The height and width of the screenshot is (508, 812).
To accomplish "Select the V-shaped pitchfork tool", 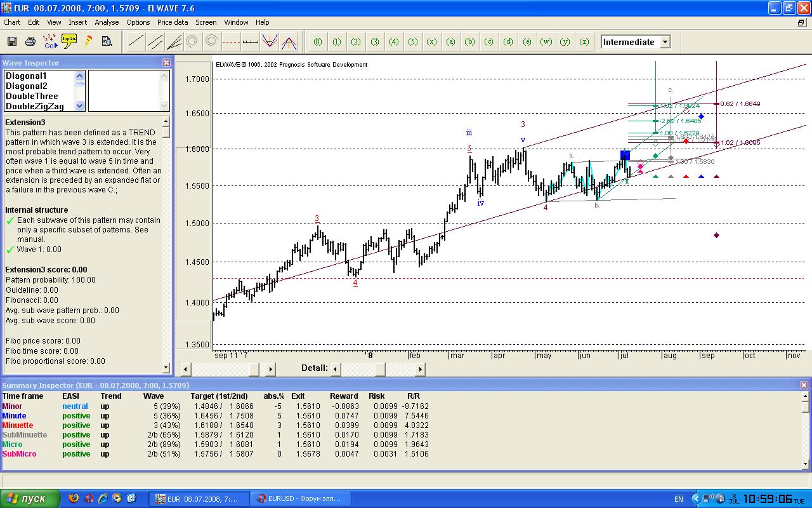I will 270,42.
